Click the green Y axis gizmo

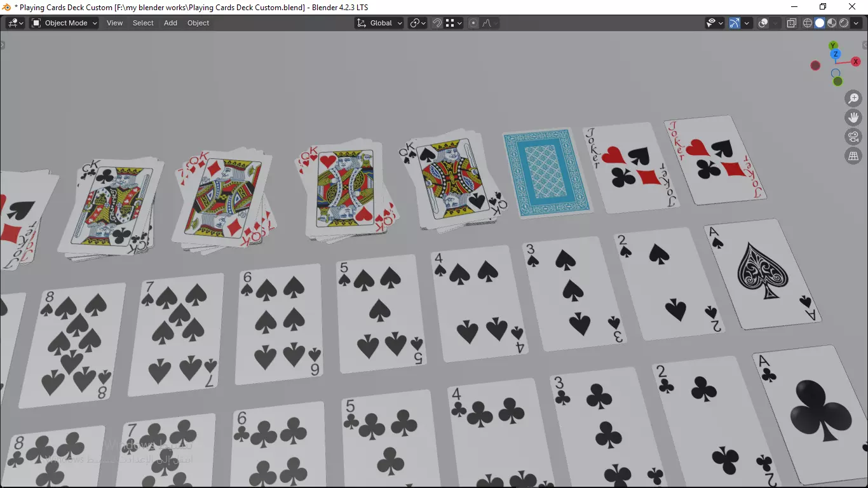(833, 46)
